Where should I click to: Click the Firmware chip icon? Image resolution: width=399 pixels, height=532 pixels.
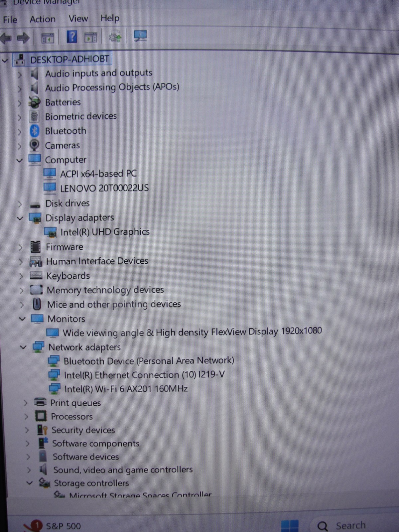point(35,247)
